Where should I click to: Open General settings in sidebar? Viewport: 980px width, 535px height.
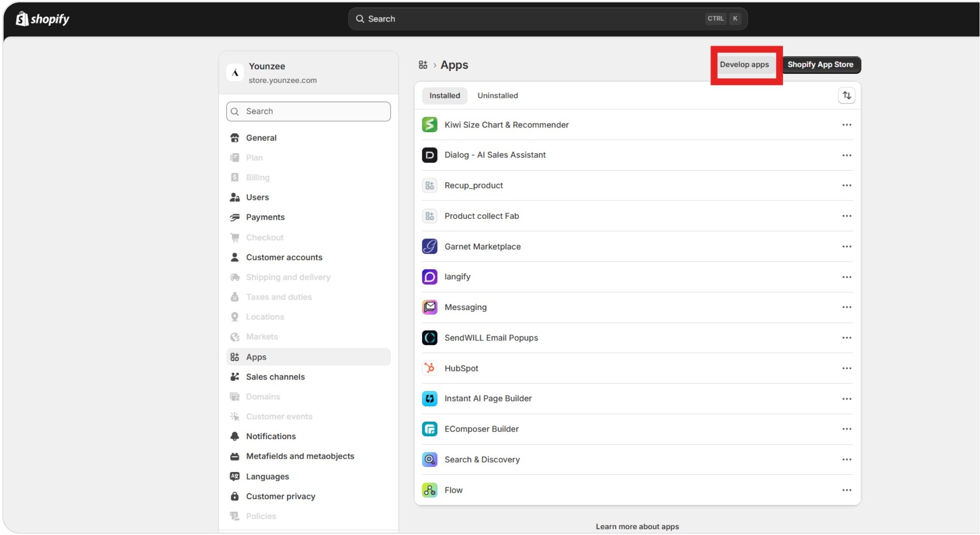click(308, 138)
